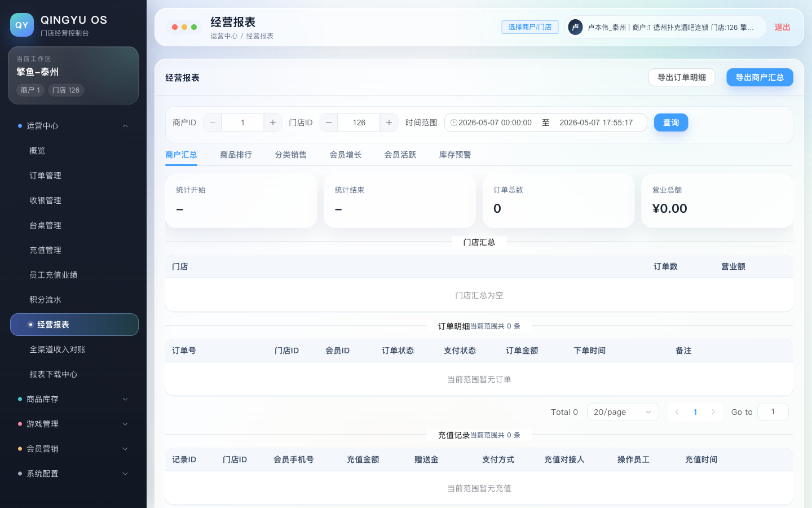Click the 查询 button
This screenshot has width=812, height=508.
pos(671,122)
